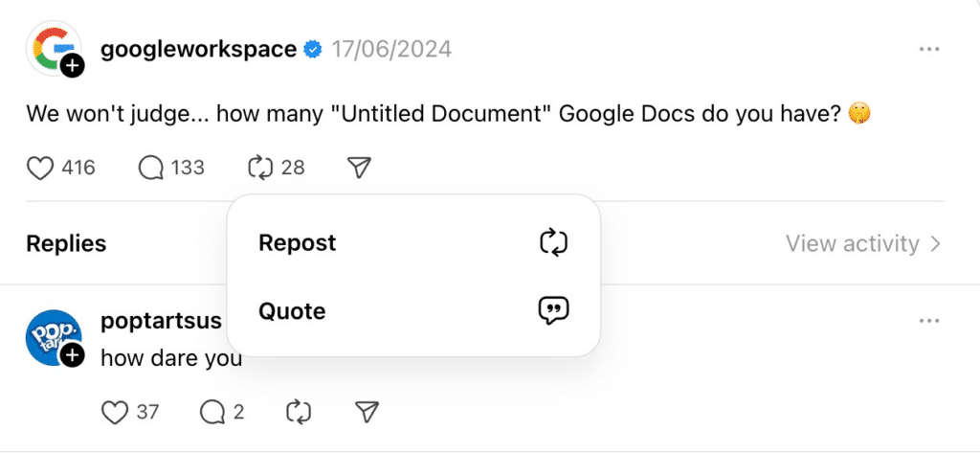Like the googleworkspace post with the heart icon

tap(40, 168)
